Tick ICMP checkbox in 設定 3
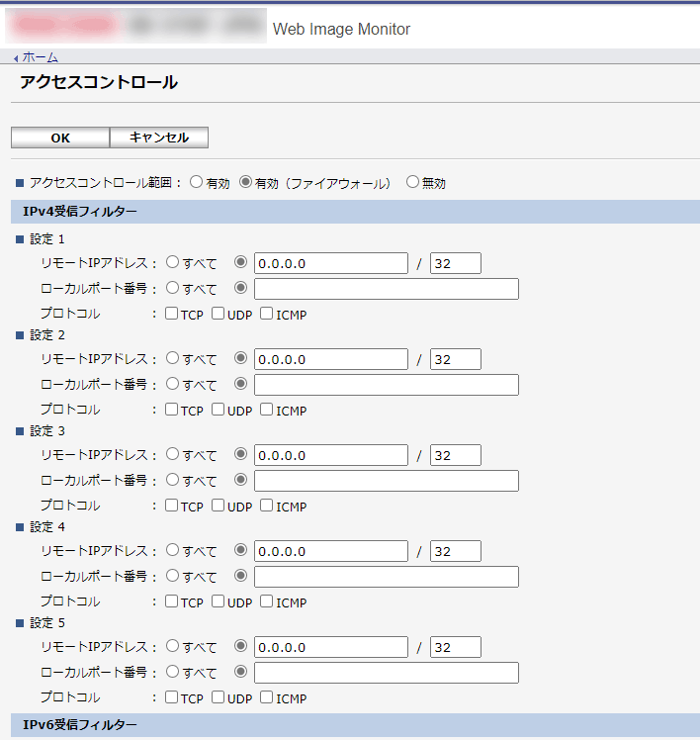The width and height of the screenshot is (700, 740). [267, 507]
